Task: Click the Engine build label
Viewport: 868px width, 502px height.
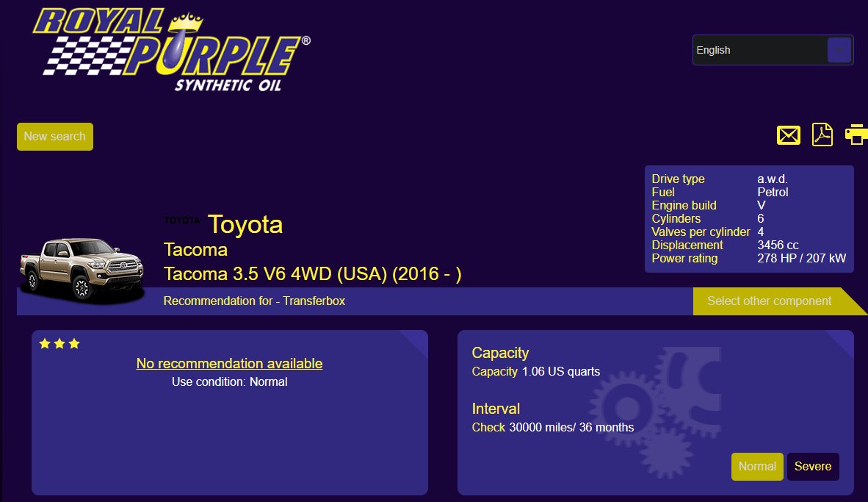Action: pos(684,206)
